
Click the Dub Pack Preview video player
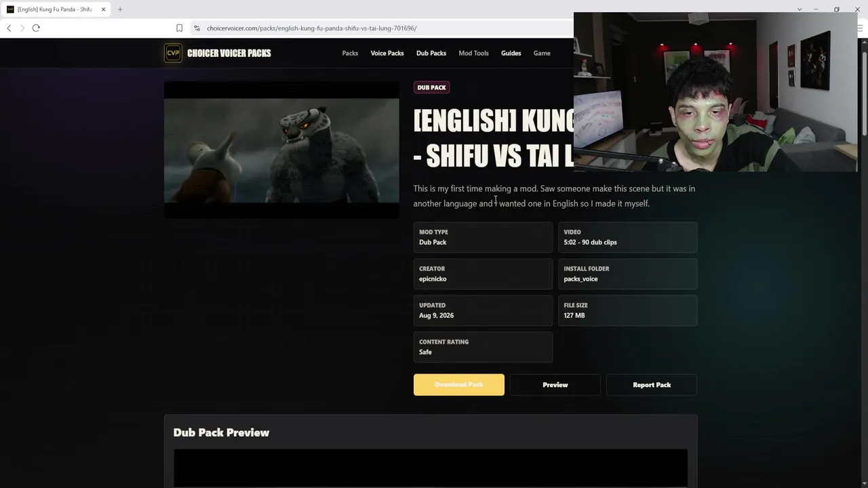point(431,468)
